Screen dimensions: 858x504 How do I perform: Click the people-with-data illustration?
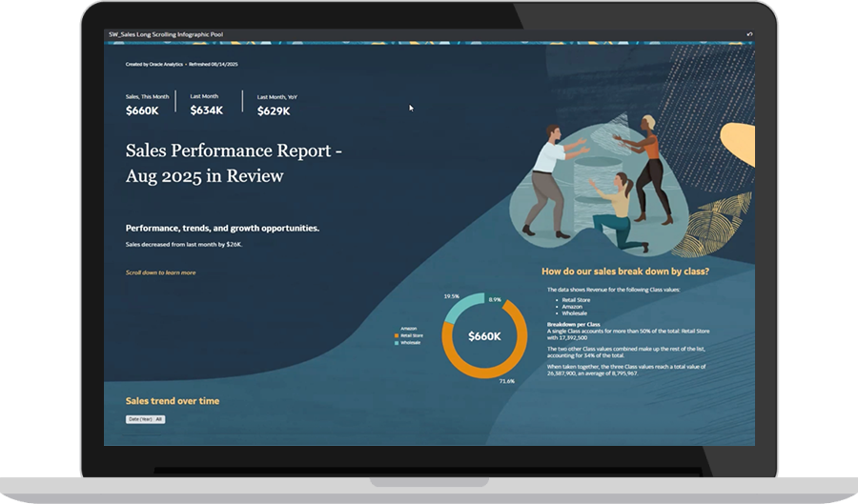(x=600, y=186)
